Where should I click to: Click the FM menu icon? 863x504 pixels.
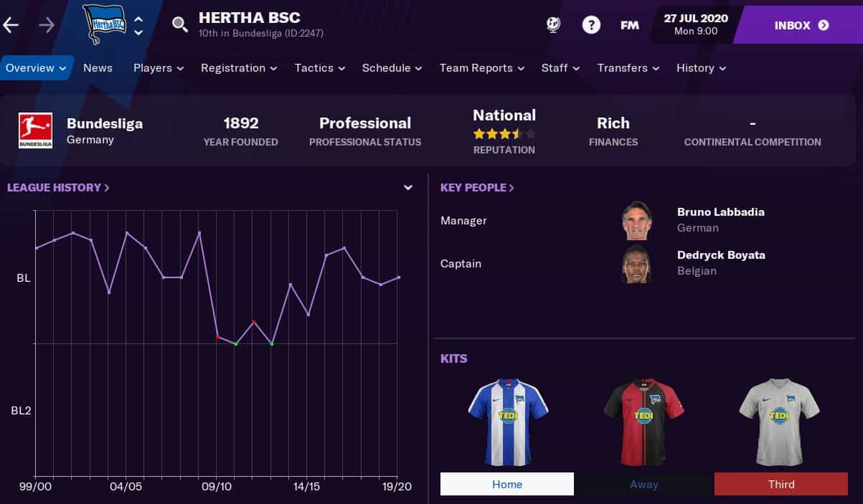click(x=629, y=26)
